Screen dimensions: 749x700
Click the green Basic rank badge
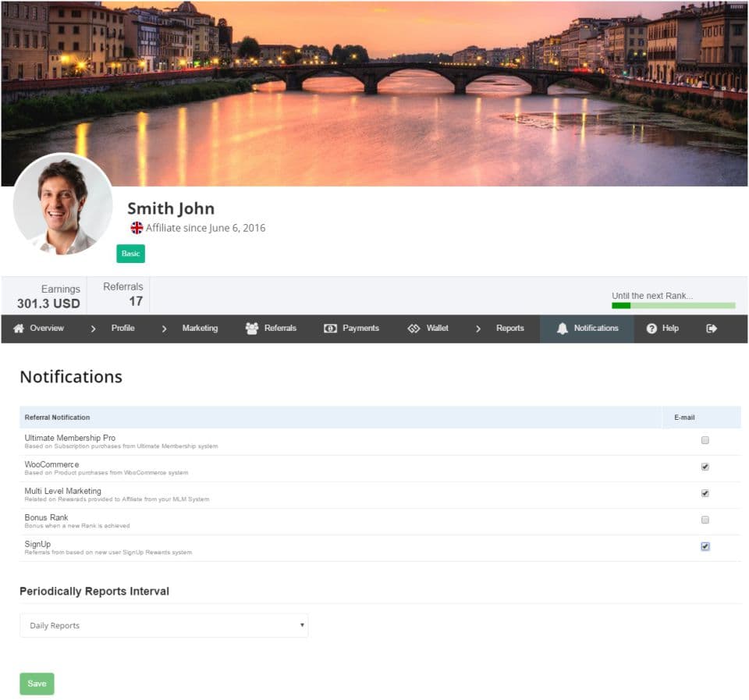tap(131, 254)
